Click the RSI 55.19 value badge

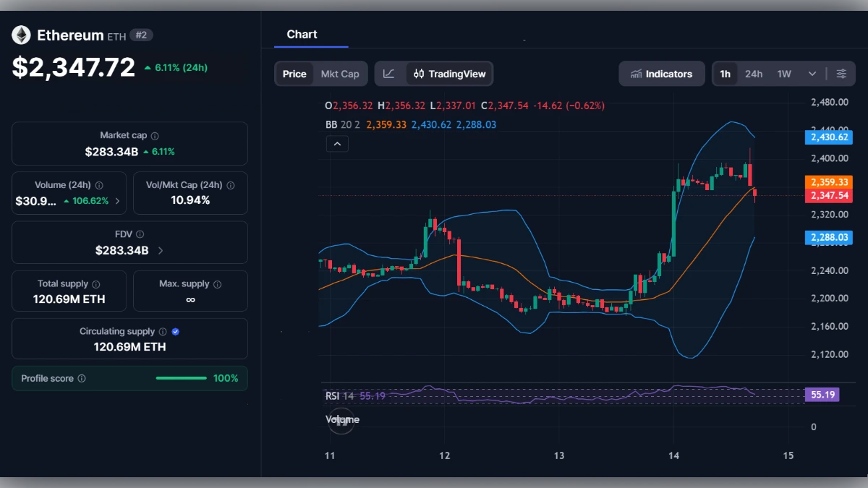click(822, 394)
